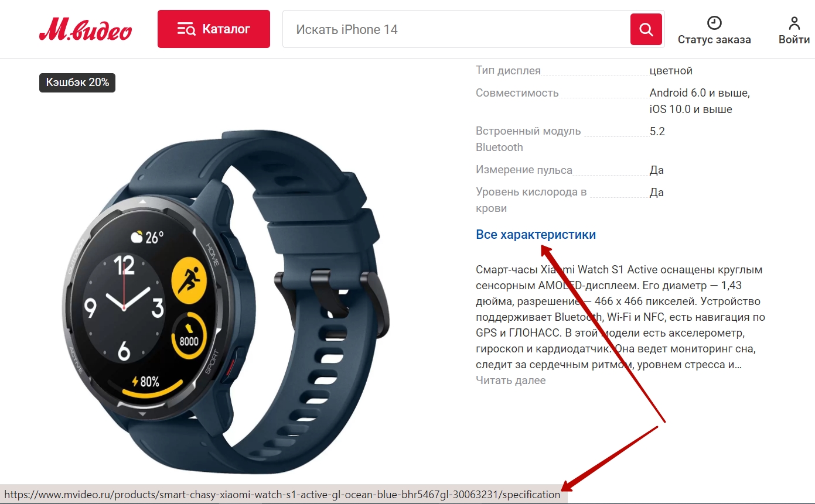Open the Каталог menu button
815x504 pixels.
coord(214,29)
